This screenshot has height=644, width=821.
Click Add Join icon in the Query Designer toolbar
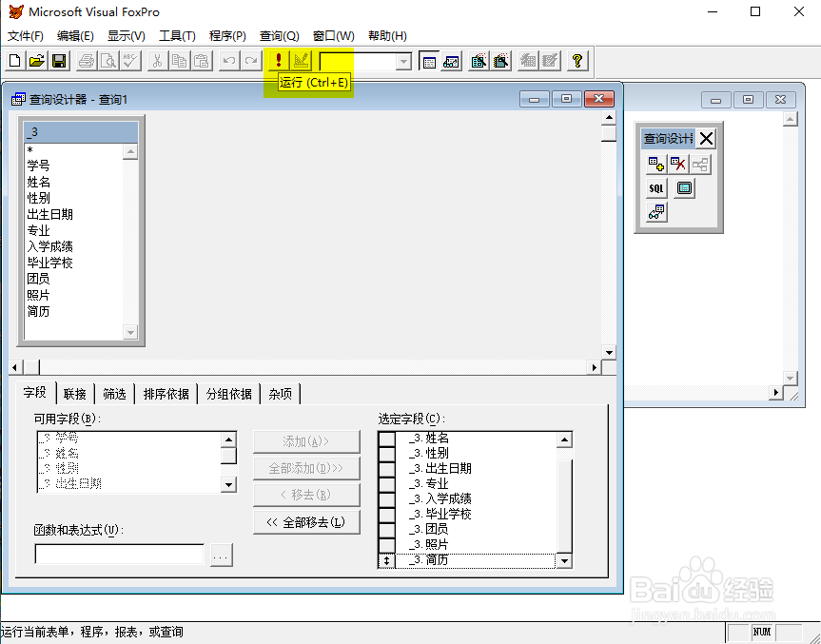click(700, 165)
